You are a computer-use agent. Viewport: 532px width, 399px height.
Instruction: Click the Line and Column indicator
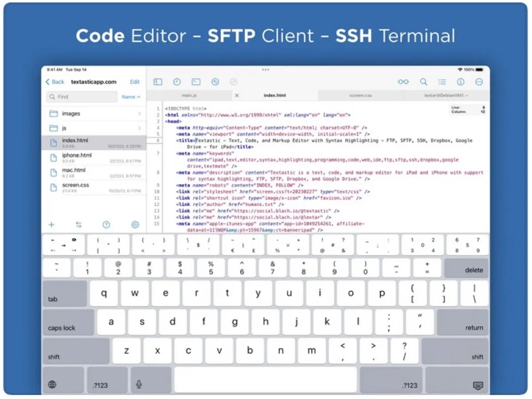(468, 109)
